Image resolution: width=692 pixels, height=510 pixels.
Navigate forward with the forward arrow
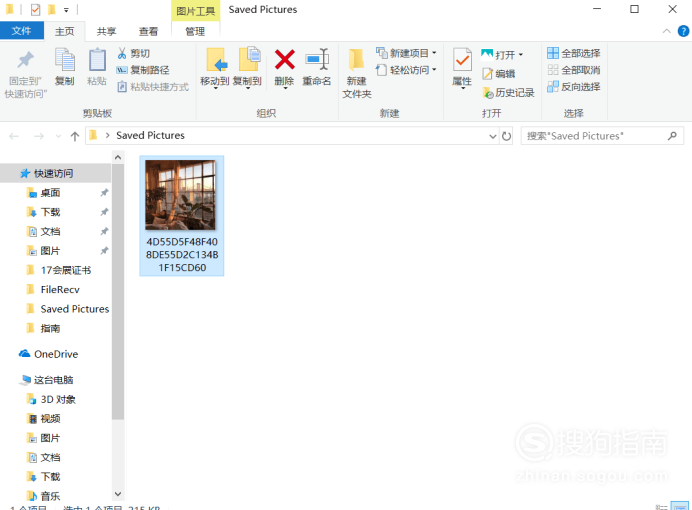coord(39,136)
